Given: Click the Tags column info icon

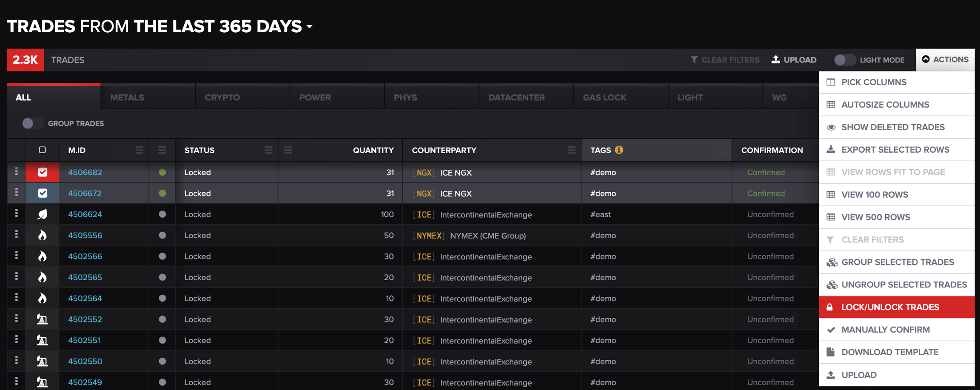Looking at the screenshot, I should pyautogui.click(x=619, y=150).
